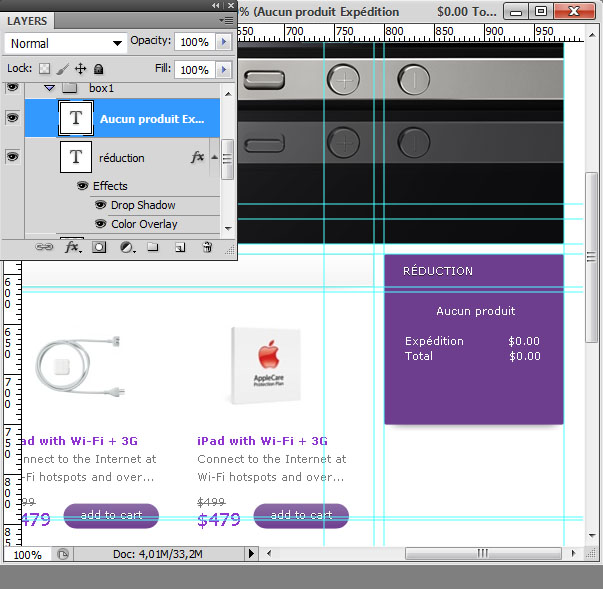Select the LAYERS tab
Viewport: 603px width, 589px height.
[27, 21]
